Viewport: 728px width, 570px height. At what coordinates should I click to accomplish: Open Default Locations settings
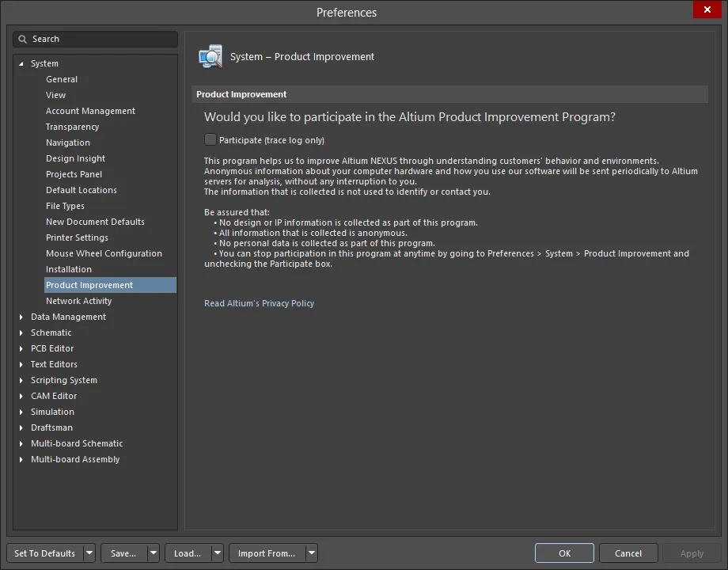tap(82, 190)
